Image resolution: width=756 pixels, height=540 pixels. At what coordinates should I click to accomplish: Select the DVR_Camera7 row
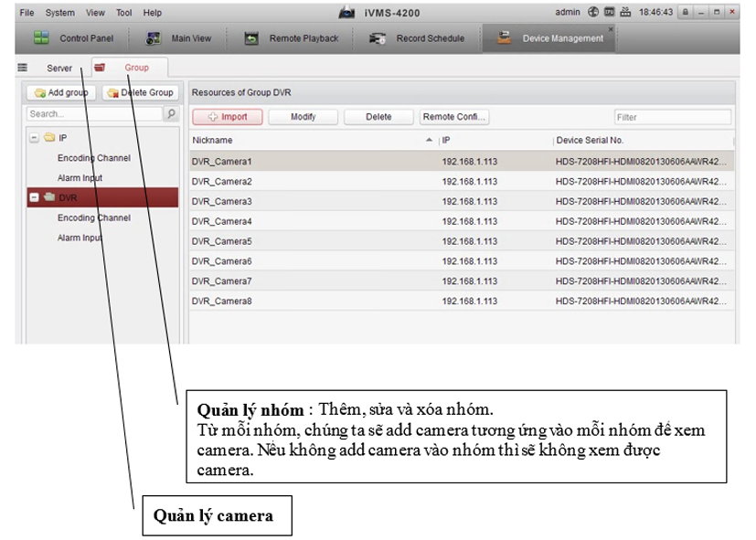click(x=462, y=281)
